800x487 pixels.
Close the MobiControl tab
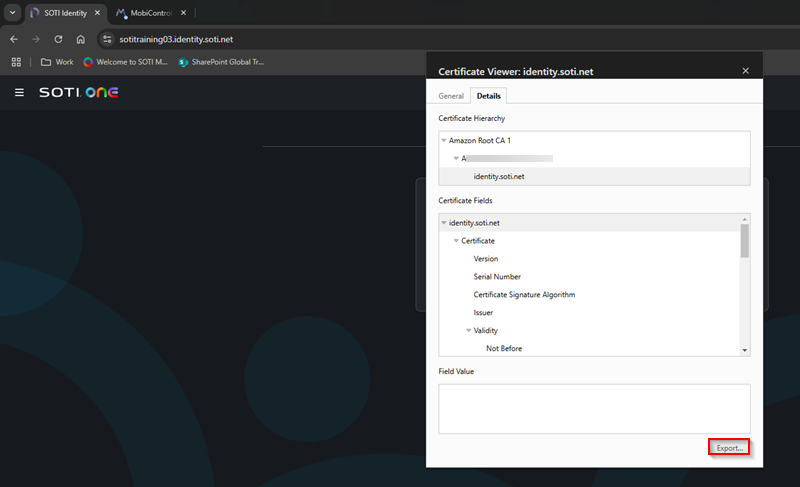tap(183, 13)
